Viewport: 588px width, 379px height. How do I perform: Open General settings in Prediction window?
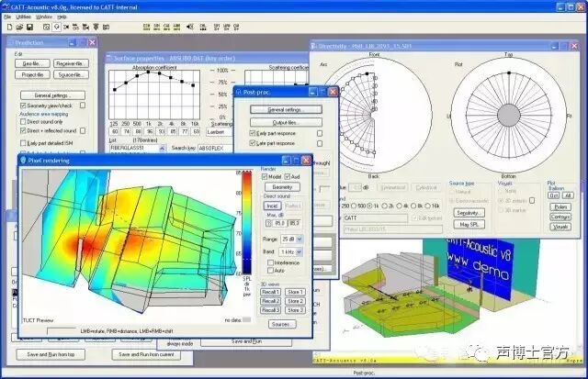pyautogui.click(x=53, y=95)
